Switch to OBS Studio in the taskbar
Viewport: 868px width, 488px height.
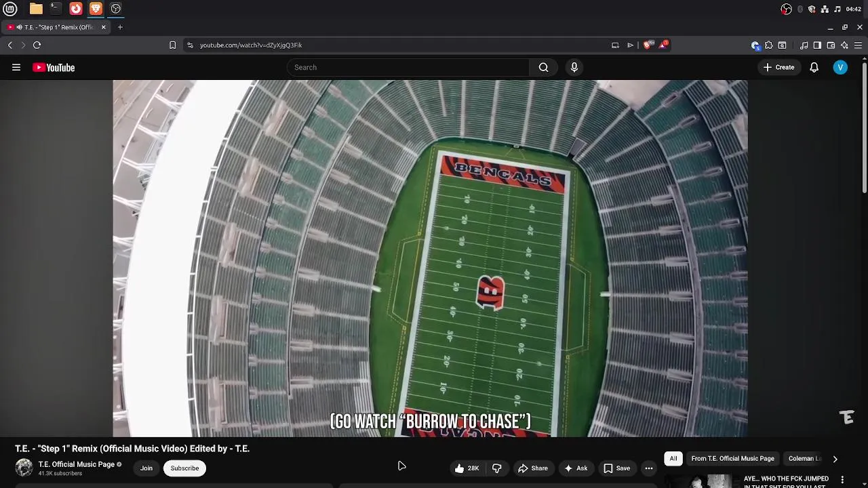[116, 9]
